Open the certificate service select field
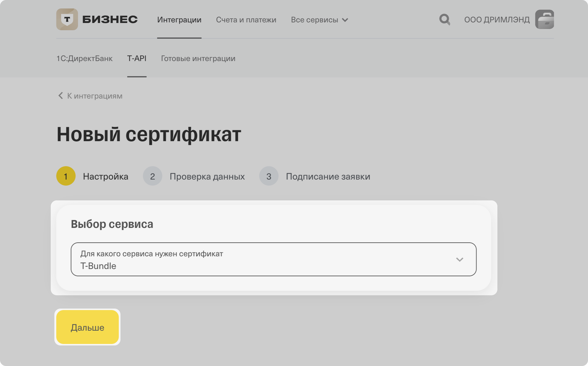588x366 pixels. tap(266, 259)
